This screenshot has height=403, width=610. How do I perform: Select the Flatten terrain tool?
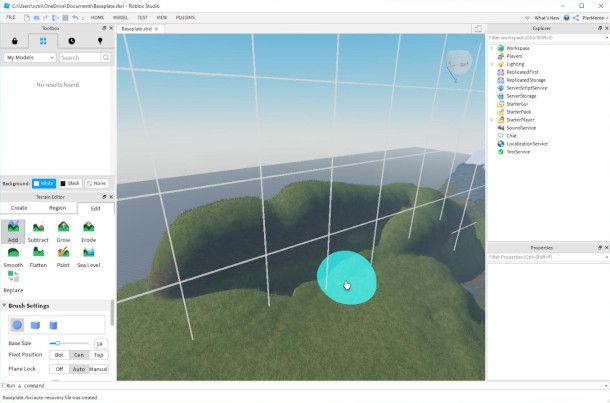[x=38, y=257]
